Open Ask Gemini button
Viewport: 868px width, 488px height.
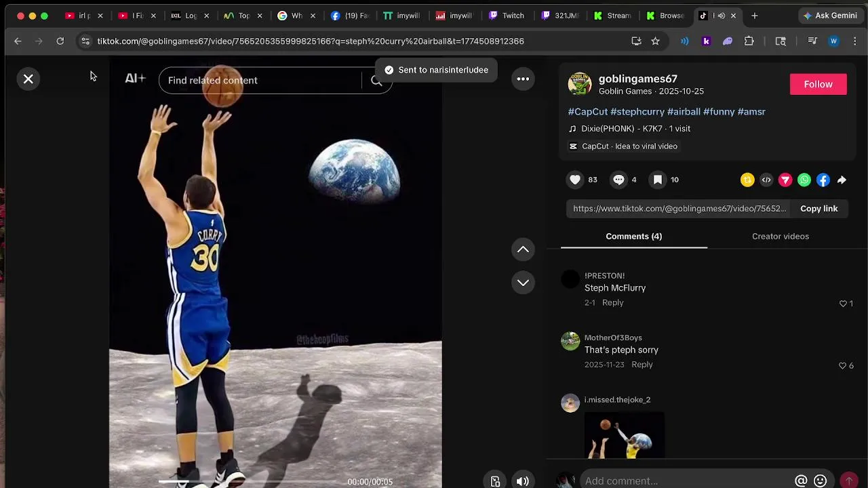(x=830, y=16)
